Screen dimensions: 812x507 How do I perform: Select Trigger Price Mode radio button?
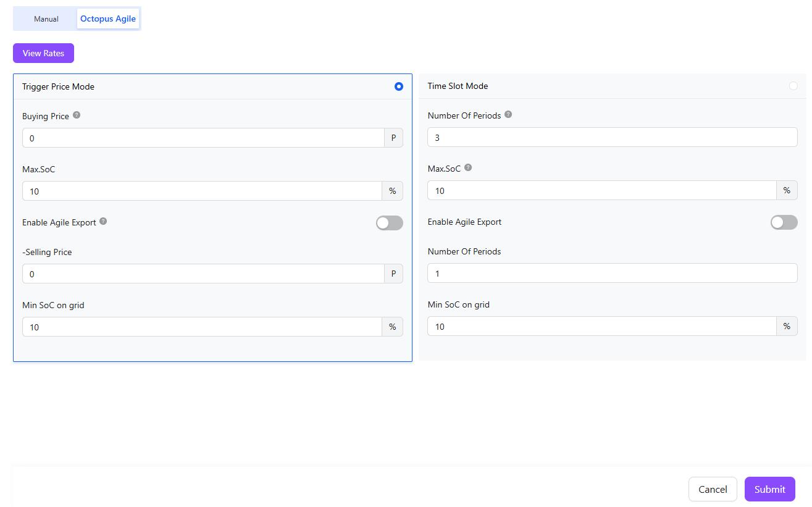(x=399, y=86)
